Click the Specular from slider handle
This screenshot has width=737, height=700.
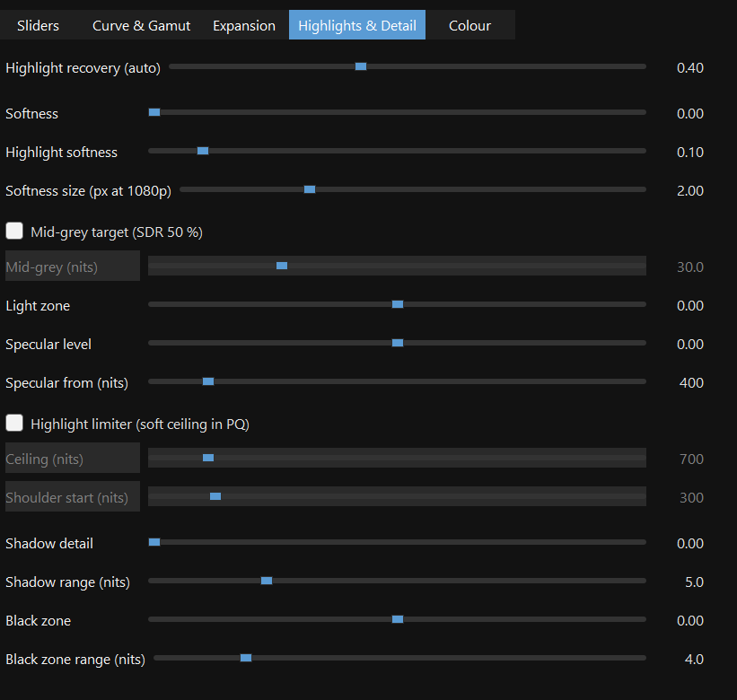[208, 381]
